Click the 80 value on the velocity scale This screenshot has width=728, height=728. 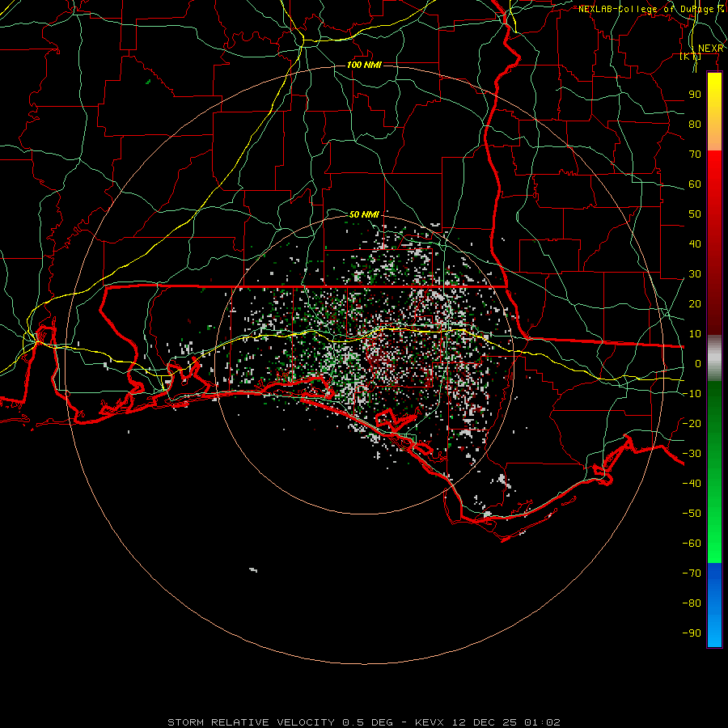pos(695,125)
